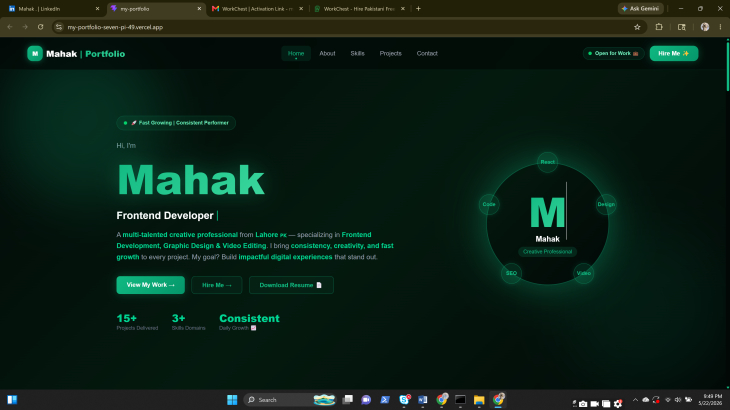Image resolution: width=730 pixels, height=410 pixels.
Task: Click the browser address bar URL
Action: 115,27
